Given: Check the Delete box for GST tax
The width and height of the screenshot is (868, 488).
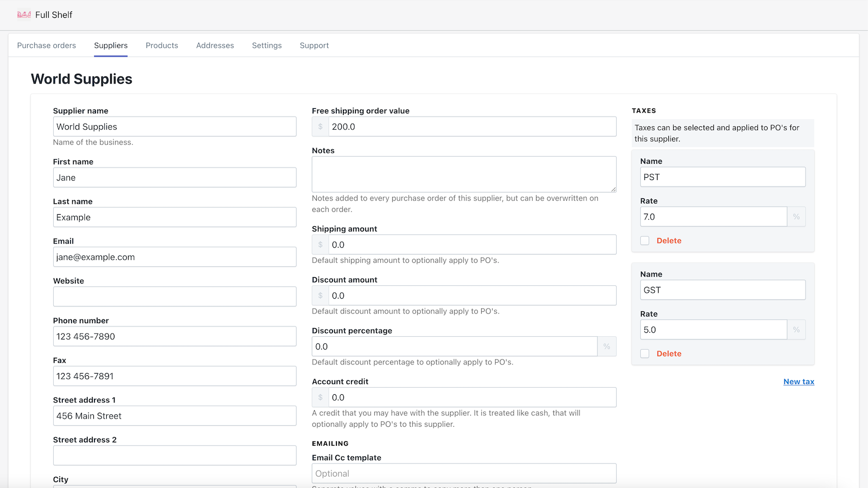Looking at the screenshot, I should click(x=644, y=354).
